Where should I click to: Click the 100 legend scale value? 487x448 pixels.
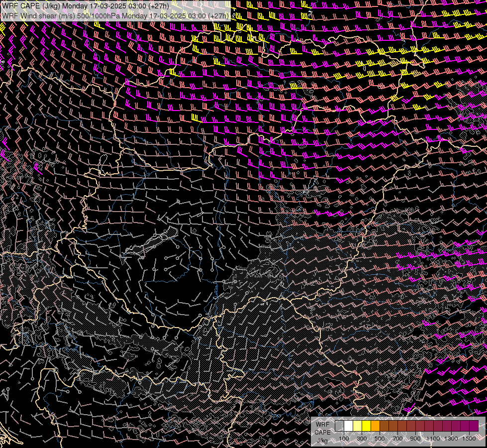344,439
